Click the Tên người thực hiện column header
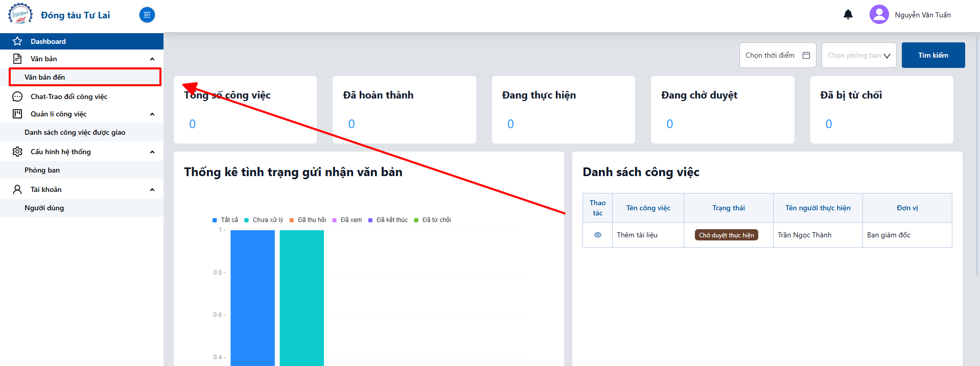This screenshot has height=366, width=980. click(x=818, y=208)
